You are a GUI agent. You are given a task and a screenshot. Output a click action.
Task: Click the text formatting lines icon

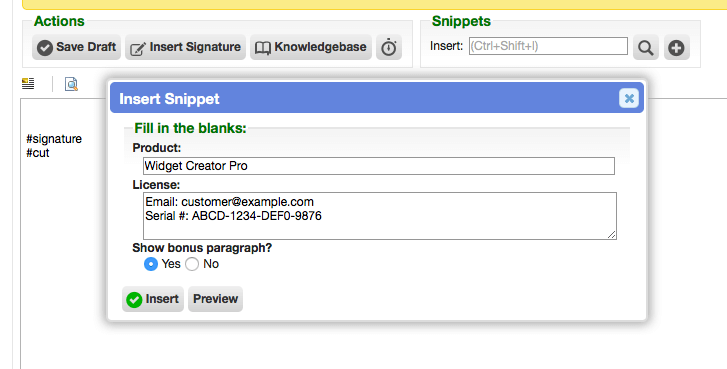[28, 83]
